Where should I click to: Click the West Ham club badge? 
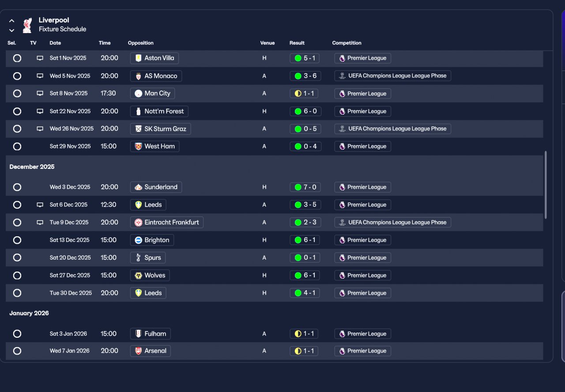139,146
